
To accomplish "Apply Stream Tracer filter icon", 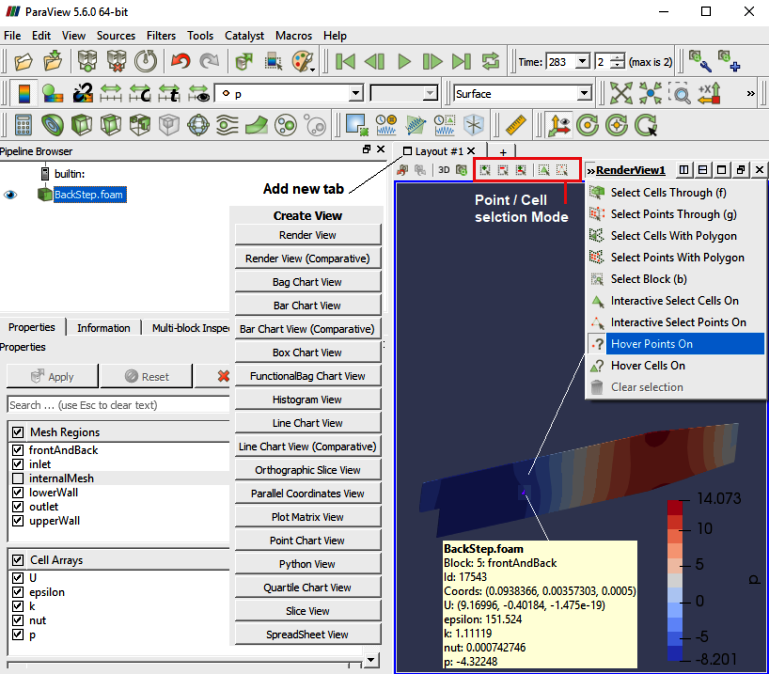I will 228,125.
